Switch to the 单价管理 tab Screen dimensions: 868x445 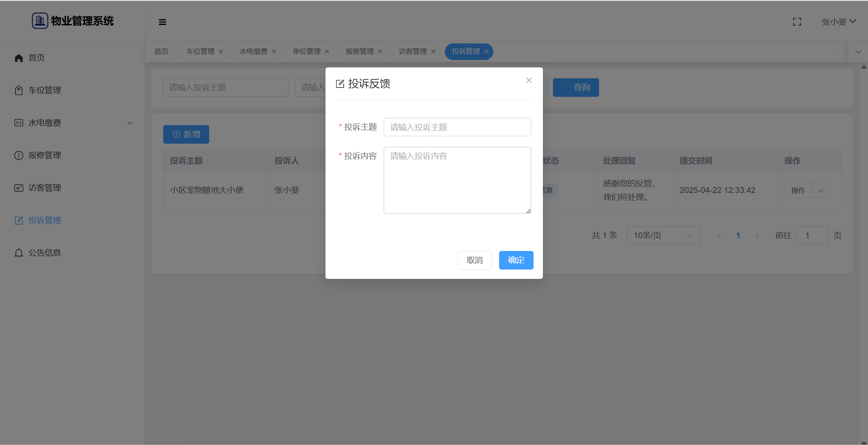(306, 52)
